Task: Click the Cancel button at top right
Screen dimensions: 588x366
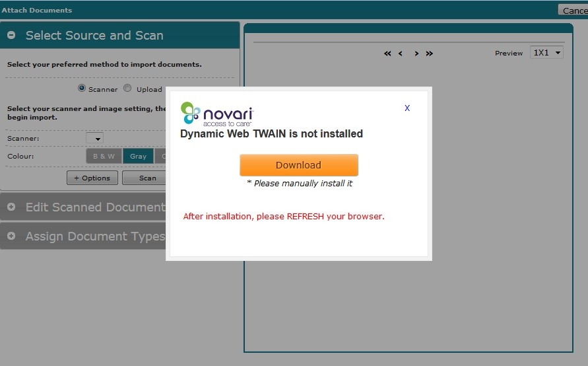Action: click(573, 11)
